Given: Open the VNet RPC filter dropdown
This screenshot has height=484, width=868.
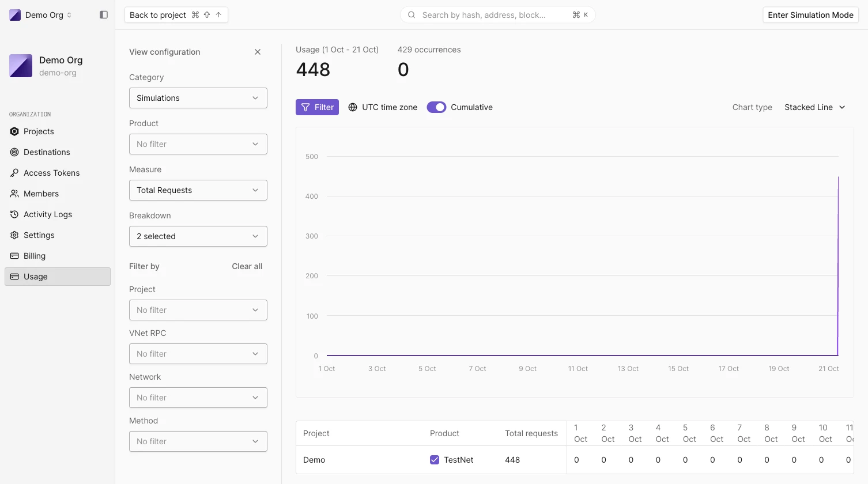Looking at the screenshot, I should point(198,354).
